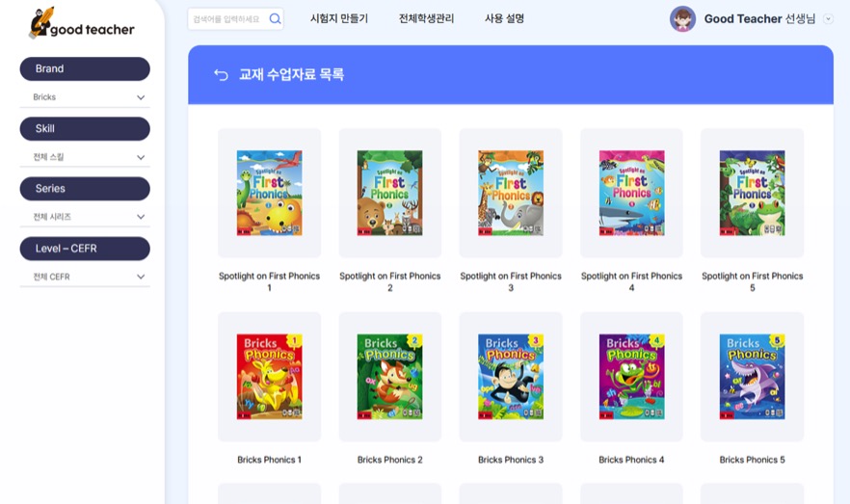850x504 pixels.
Task: Expand the 전체 CEFR dropdown
Action: tap(85, 277)
